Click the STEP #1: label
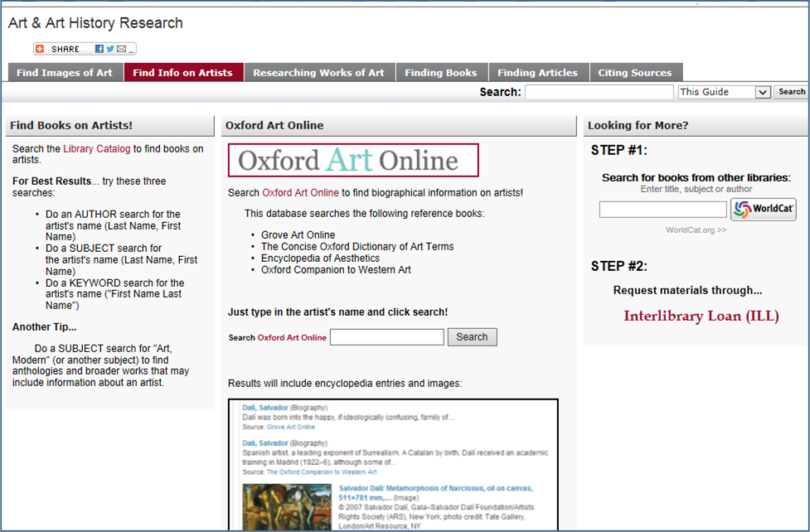 pyautogui.click(x=618, y=150)
